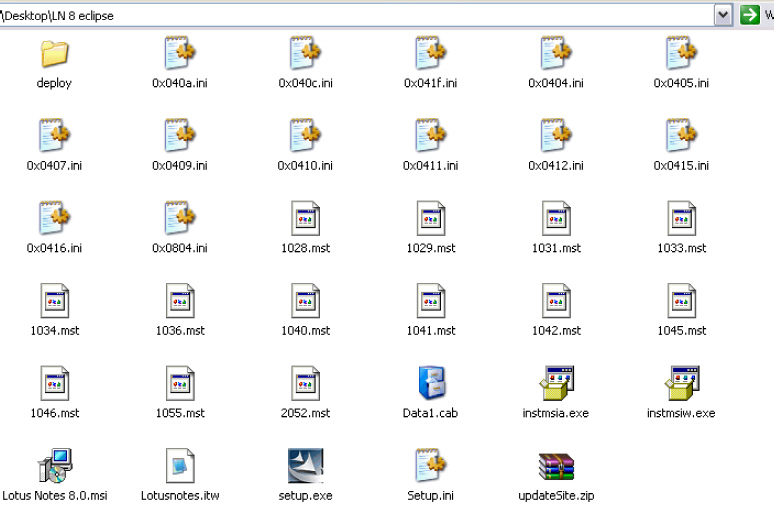The image size is (775, 511).
Task: Click the 2052.mst transform file
Action: coord(305,382)
